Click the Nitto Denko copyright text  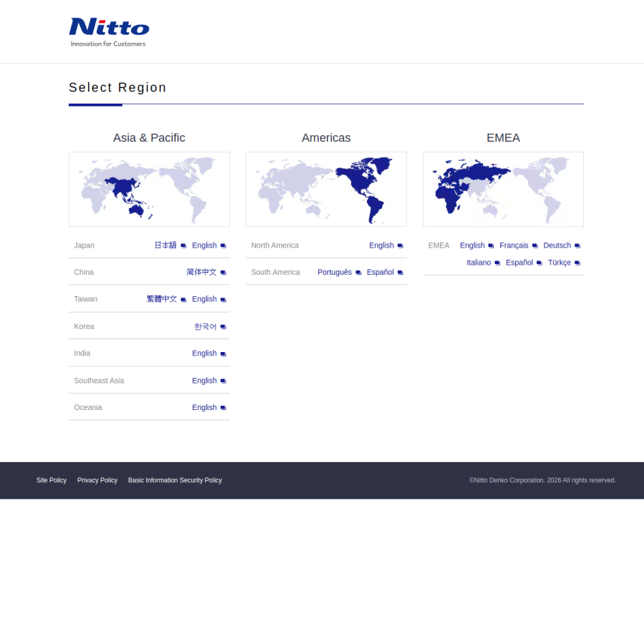pyautogui.click(x=542, y=480)
